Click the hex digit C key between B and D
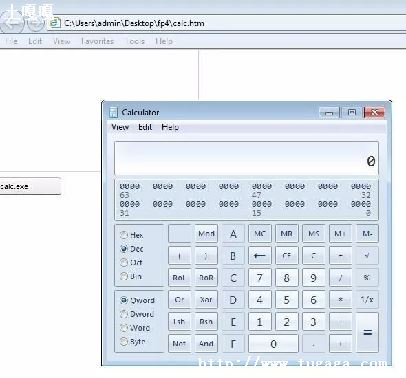This screenshot has width=406, height=378. coord(233,278)
